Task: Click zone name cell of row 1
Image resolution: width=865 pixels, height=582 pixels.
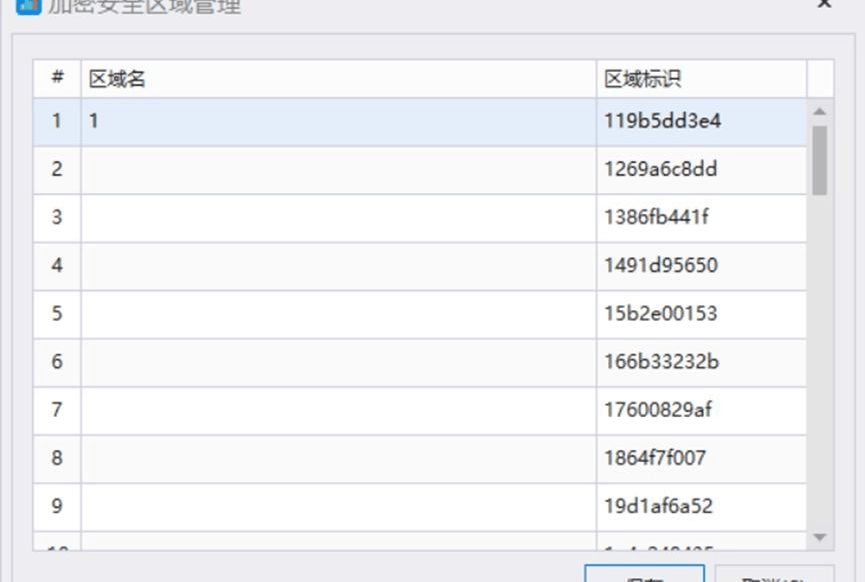Action: pos(339,122)
